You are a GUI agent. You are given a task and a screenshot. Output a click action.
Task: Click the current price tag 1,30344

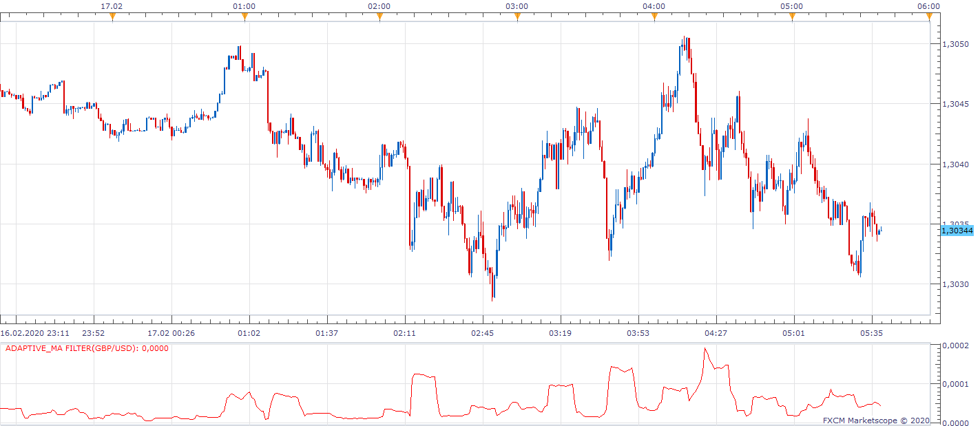(957, 231)
